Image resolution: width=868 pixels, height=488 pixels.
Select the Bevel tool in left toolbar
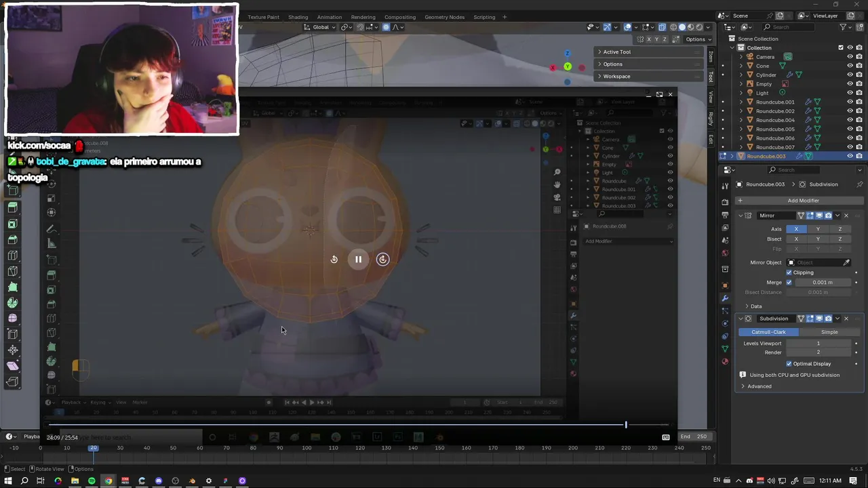pyautogui.click(x=12, y=240)
